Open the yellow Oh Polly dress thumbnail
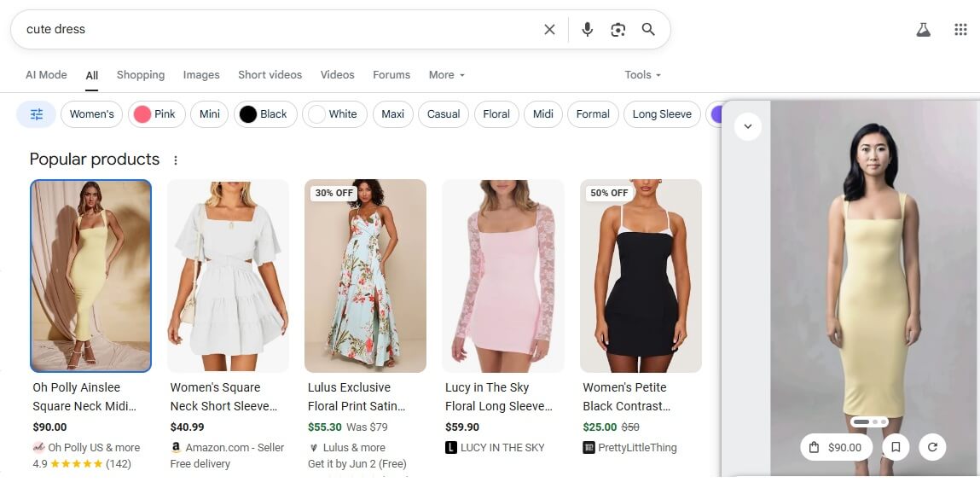Viewport: 980px width, 488px height. coord(90,276)
